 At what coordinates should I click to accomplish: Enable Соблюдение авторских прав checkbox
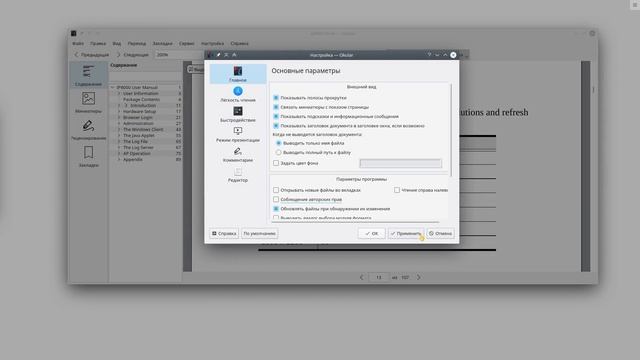coord(276,199)
